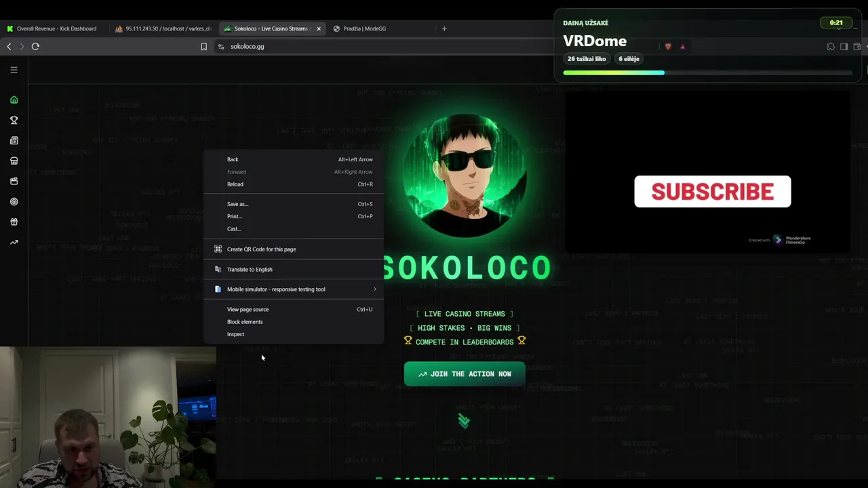Click the browser Forward arrow
Viewport: 868px width, 488px height.
[x=22, y=46]
